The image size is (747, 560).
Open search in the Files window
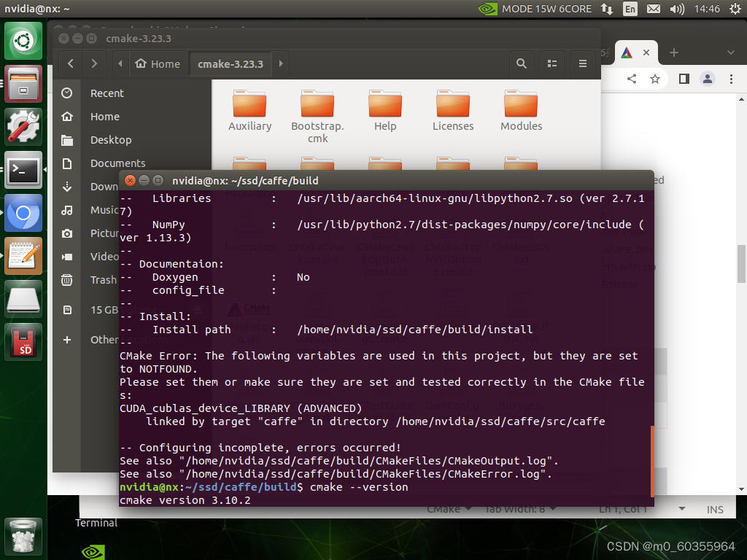(522, 63)
